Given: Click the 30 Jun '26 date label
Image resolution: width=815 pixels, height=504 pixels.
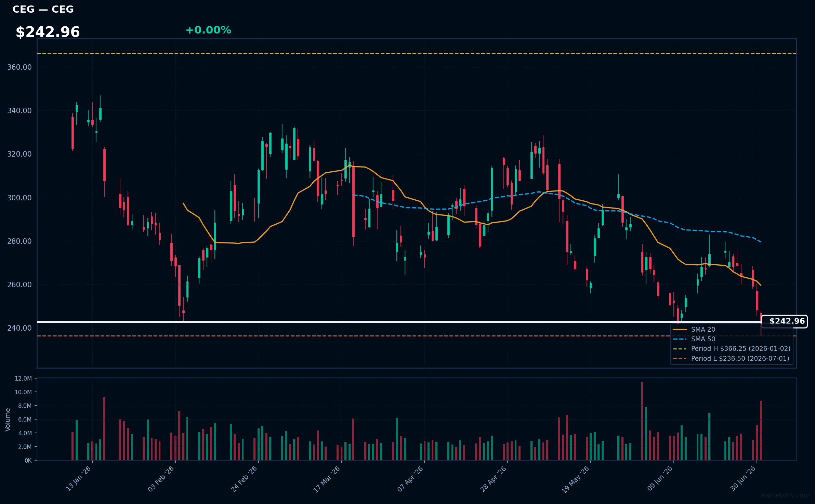Looking at the screenshot, I should pos(743,479).
